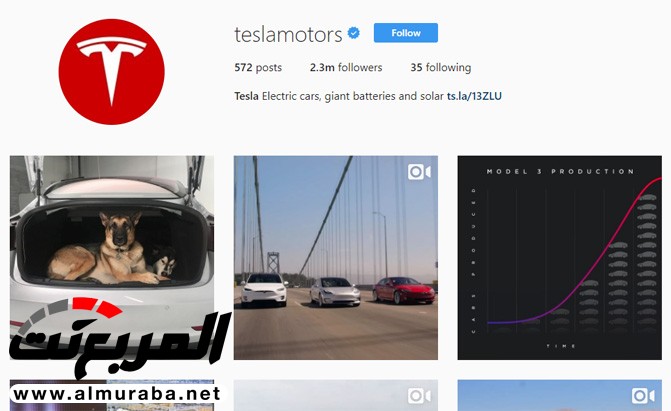Open the bridge video post

(x=336, y=257)
